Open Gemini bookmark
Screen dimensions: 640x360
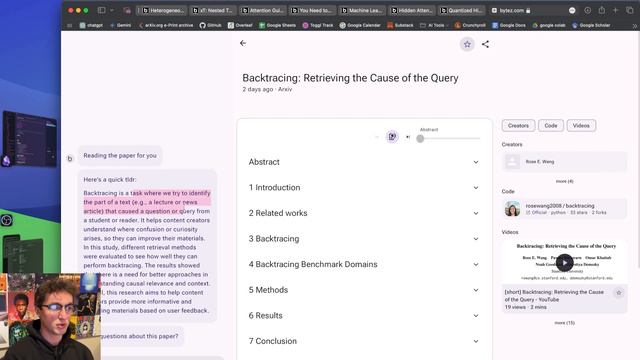click(120, 25)
